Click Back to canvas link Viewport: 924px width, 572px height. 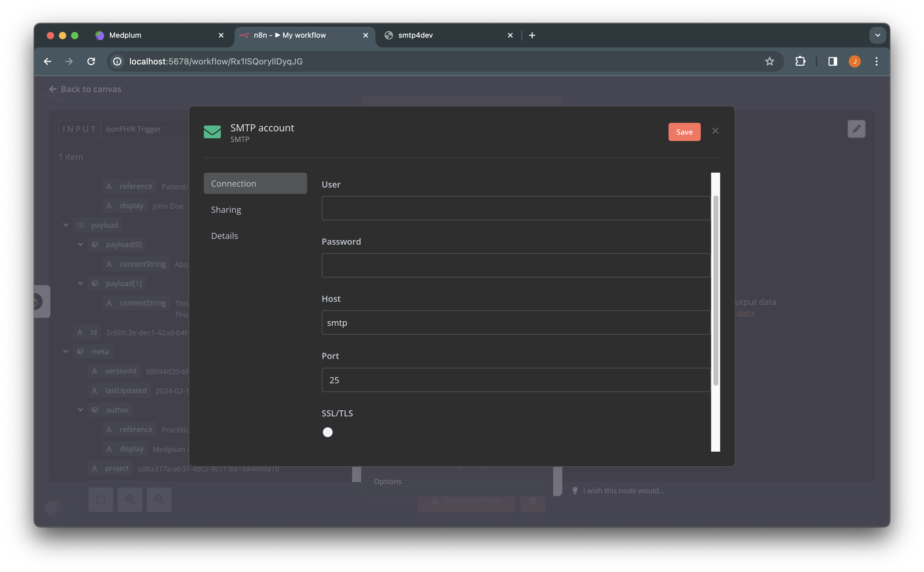[x=85, y=89]
